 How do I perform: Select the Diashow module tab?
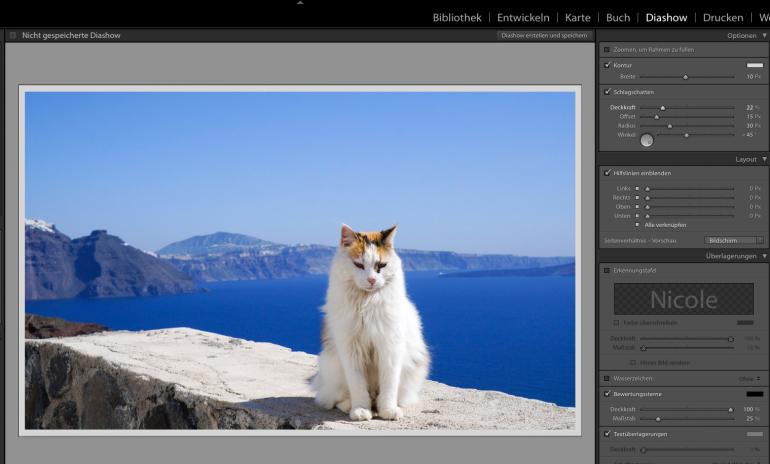click(x=666, y=18)
